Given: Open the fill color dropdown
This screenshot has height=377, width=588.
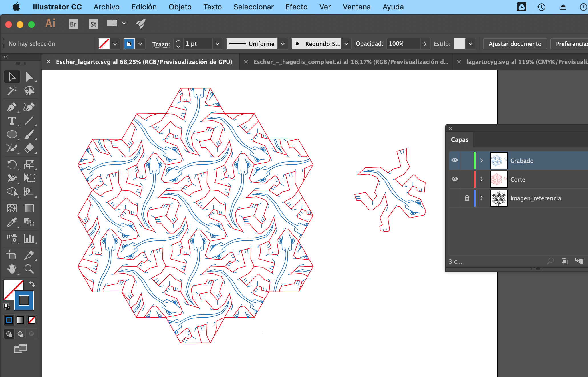Looking at the screenshot, I should click(x=115, y=44).
